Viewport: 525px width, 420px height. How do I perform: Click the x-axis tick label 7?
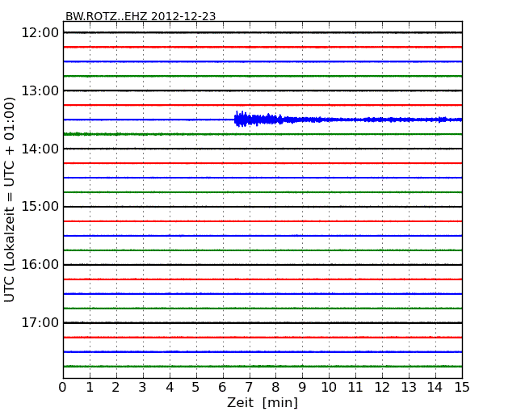coord(249,388)
